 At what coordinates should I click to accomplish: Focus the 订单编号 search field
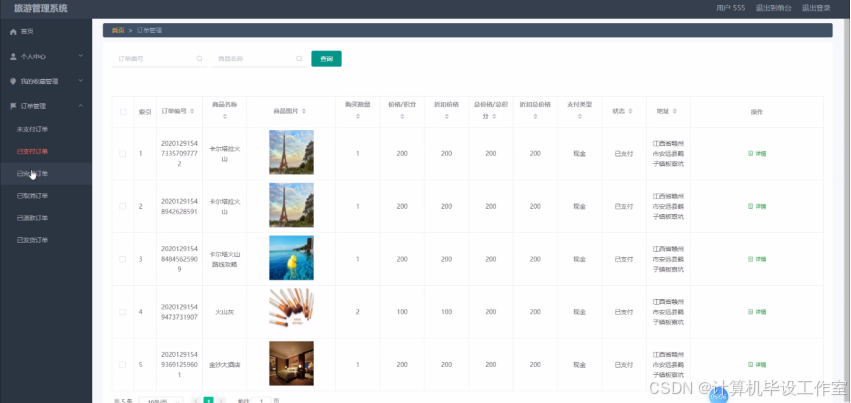pyautogui.click(x=159, y=59)
